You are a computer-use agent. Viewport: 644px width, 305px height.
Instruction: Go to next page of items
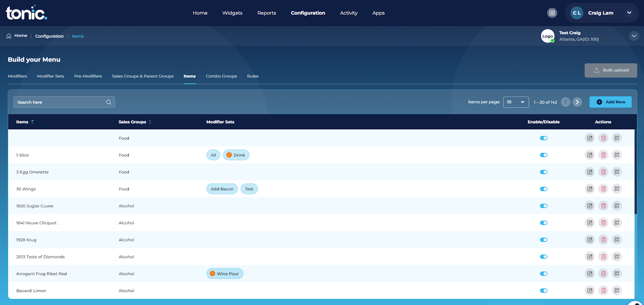[x=577, y=102]
